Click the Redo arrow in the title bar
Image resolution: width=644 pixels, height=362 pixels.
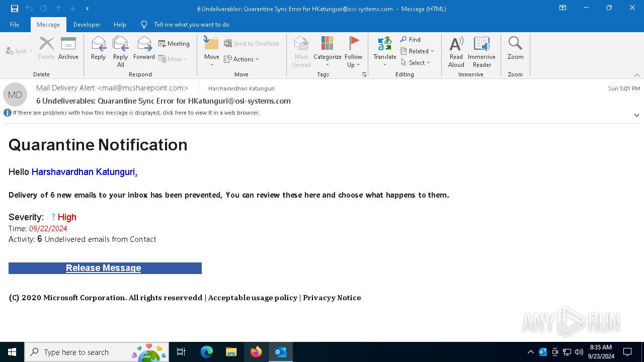44,9
